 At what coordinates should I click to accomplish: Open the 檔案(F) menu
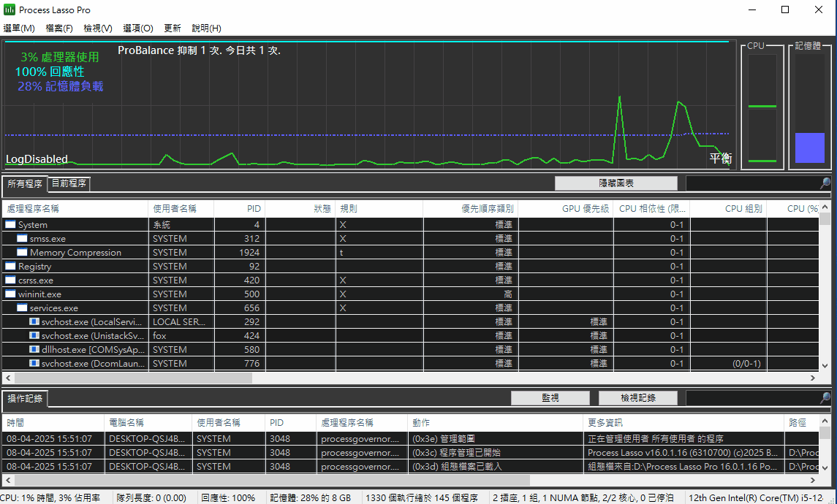pyautogui.click(x=59, y=28)
